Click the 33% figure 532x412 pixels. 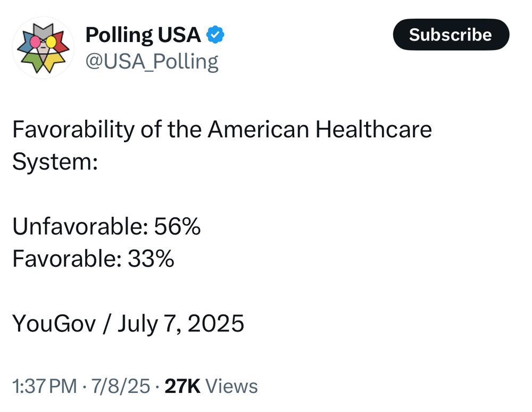pos(151,259)
